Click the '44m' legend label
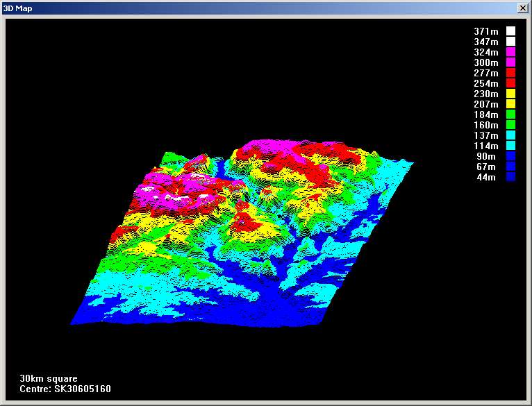This screenshot has width=532, height=406. tap(486, 178)
